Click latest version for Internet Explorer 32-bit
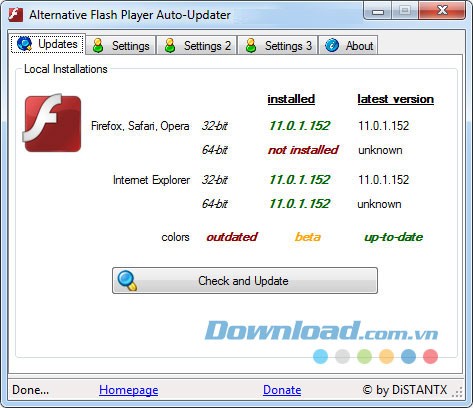 [x=383, y=180]
